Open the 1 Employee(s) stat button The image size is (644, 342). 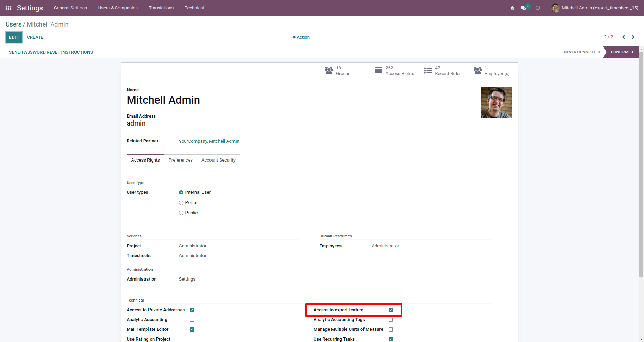493,70
